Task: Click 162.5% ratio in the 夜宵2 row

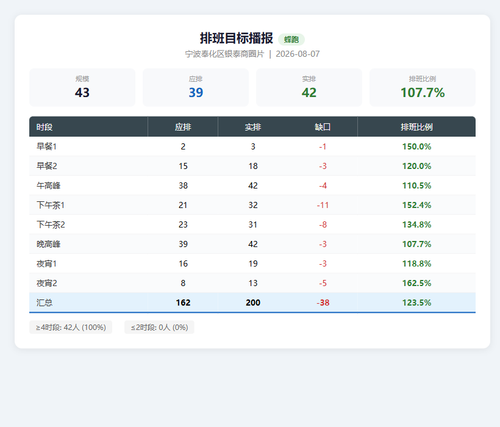Action: pyautogui.click(x=417, y=283)
